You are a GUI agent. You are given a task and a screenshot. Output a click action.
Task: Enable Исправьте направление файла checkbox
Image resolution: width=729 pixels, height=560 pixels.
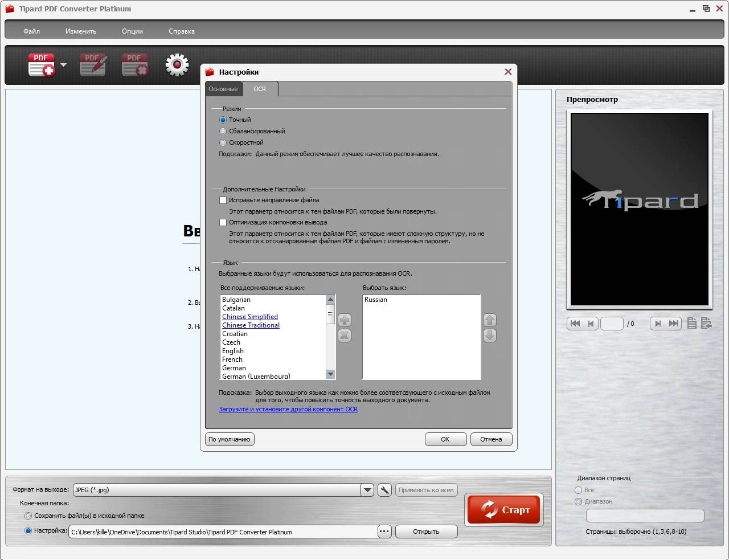(x=223, y=200)
